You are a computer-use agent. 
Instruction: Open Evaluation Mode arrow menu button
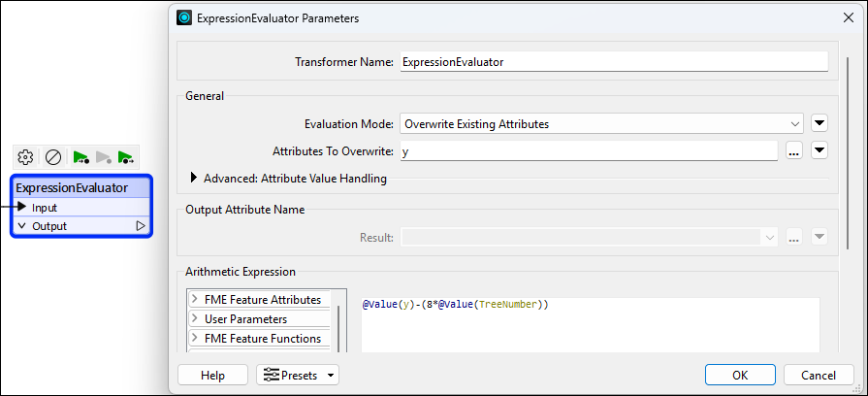(x=820, y=123)
